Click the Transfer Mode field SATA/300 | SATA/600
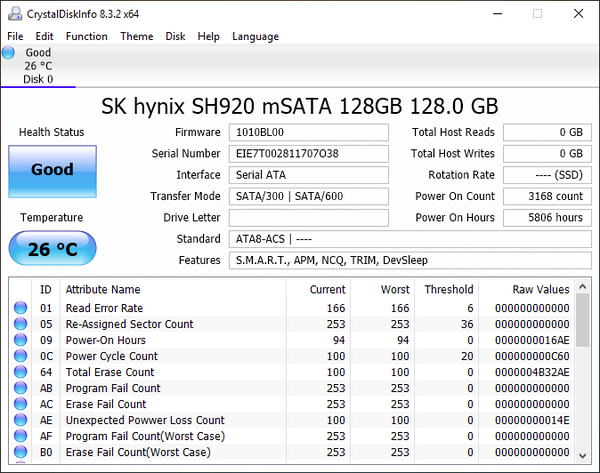 (x=309, y=196)
